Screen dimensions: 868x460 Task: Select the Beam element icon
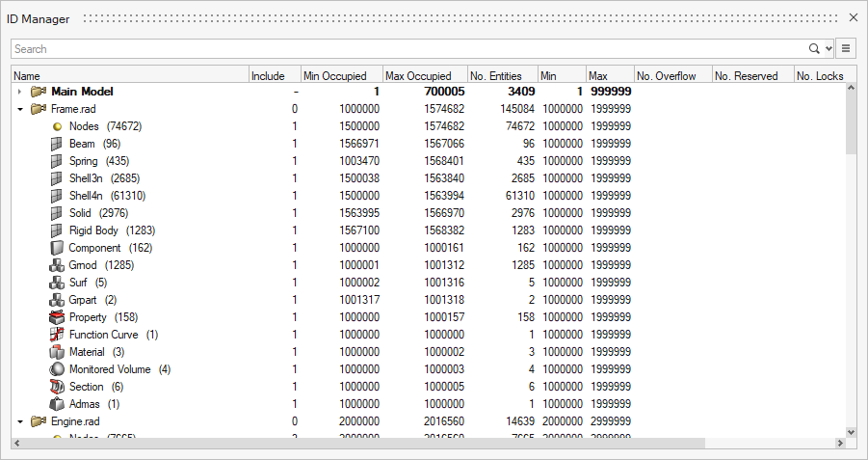(57, 144)
